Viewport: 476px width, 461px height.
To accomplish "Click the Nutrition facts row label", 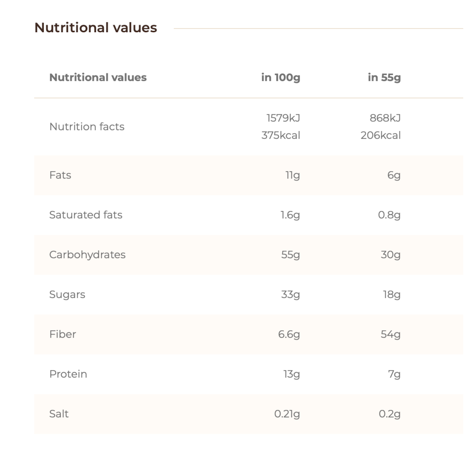I will point(87,127).
